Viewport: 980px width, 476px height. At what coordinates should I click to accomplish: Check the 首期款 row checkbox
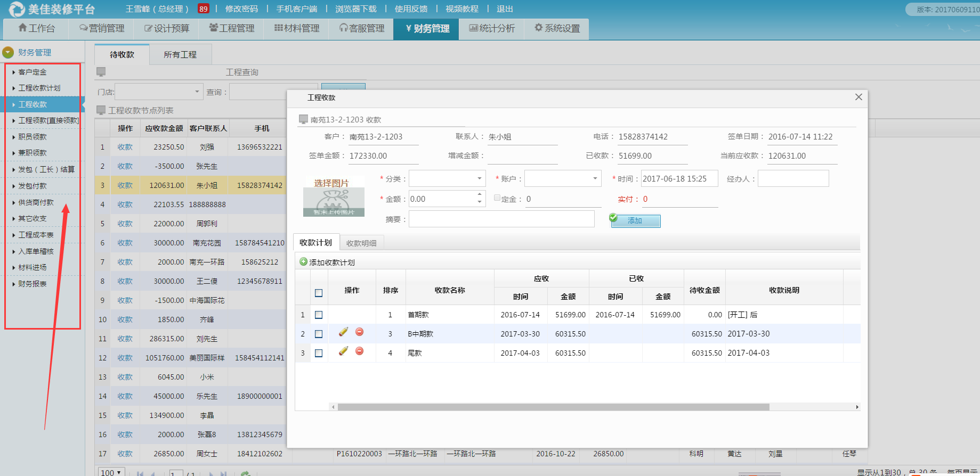click(x=319, y=315)
